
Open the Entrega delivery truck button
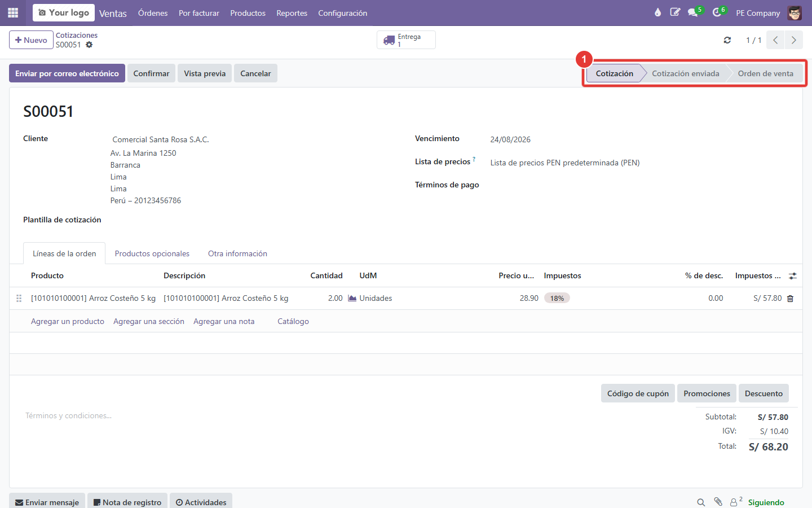click(406, 40)
